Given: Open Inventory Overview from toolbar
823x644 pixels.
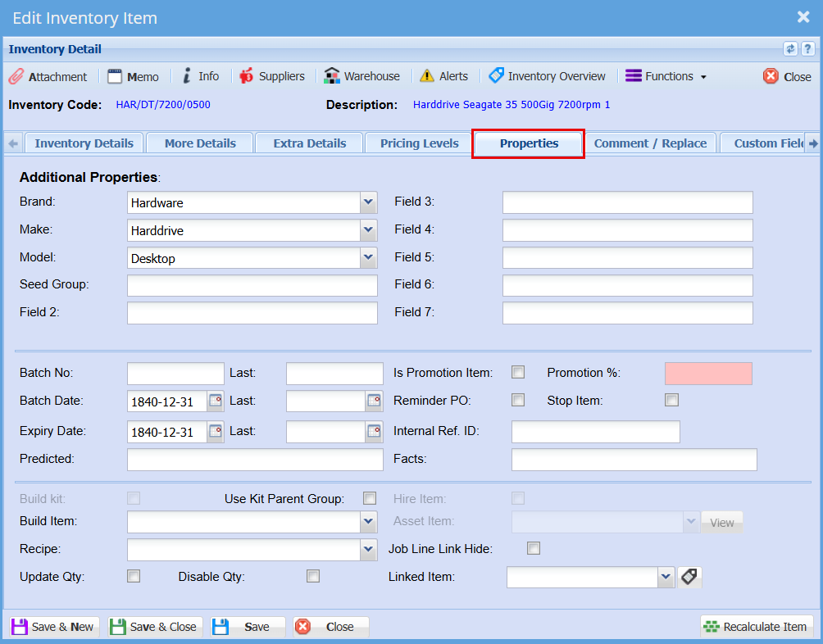Looking at the screenshot, I should point(547,76).
